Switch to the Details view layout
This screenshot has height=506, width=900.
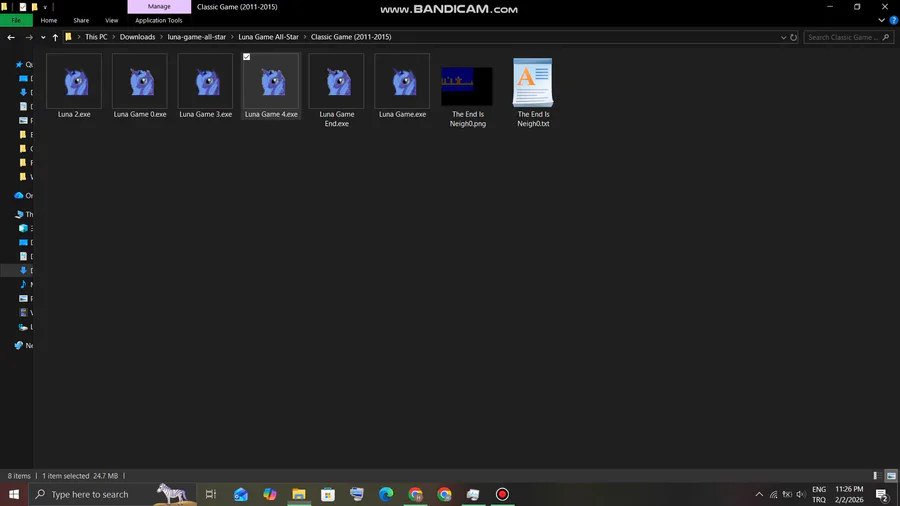[x=877, y=476]
